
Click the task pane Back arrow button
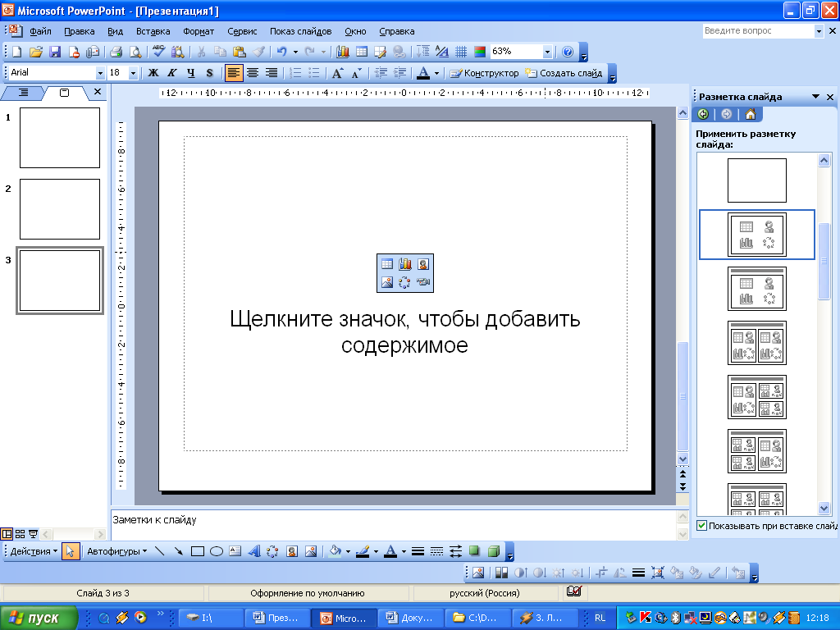point(703,114)
